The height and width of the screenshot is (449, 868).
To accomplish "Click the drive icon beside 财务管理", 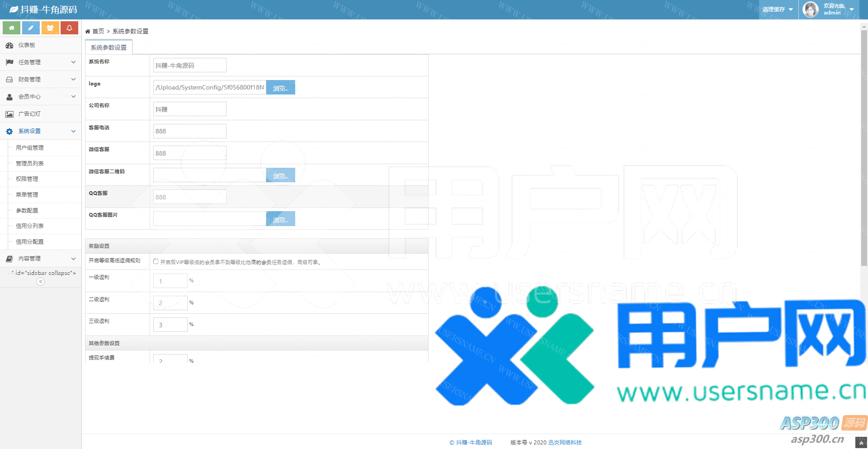I will click(x=9, y=80).
